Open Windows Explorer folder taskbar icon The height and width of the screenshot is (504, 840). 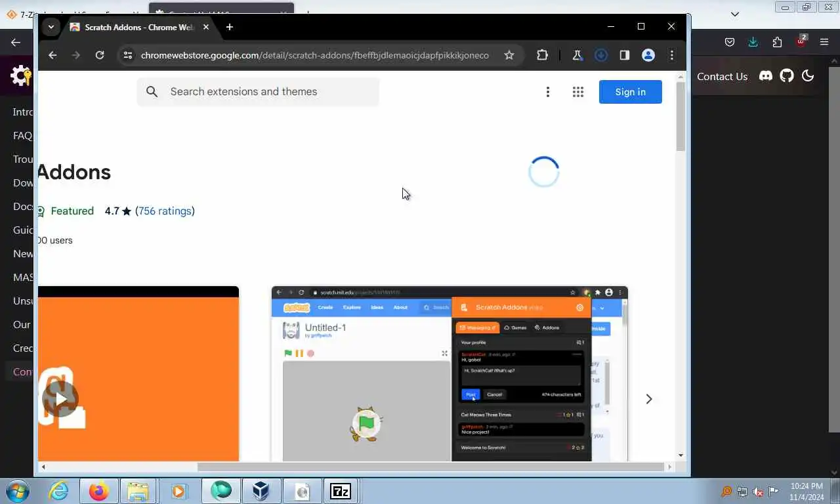(x=138, y=491)
